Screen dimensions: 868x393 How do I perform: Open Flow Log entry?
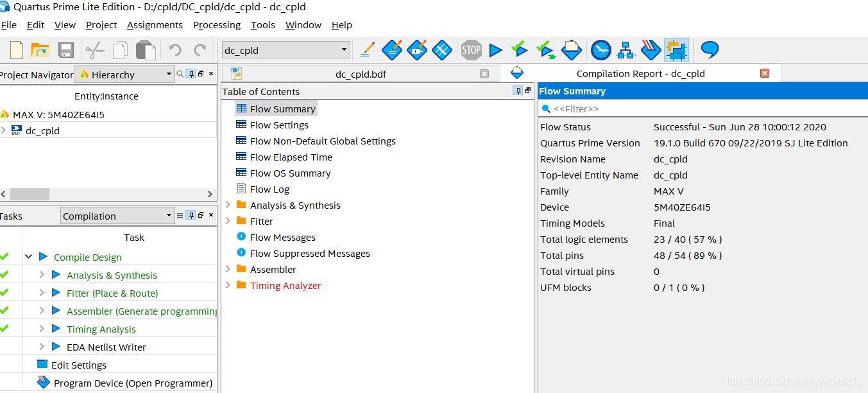click(269, 189)
